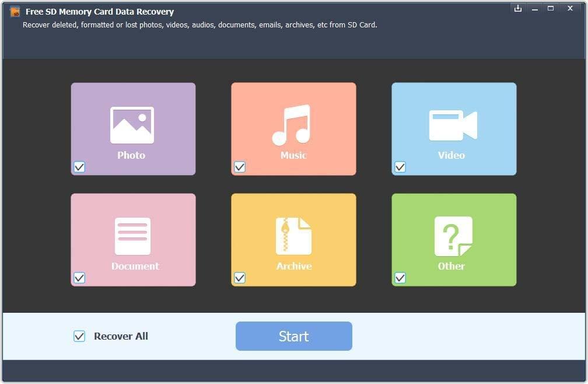Click the Archive label text
588x384 pixels.
pyautogui.click(x=294, y=266)
